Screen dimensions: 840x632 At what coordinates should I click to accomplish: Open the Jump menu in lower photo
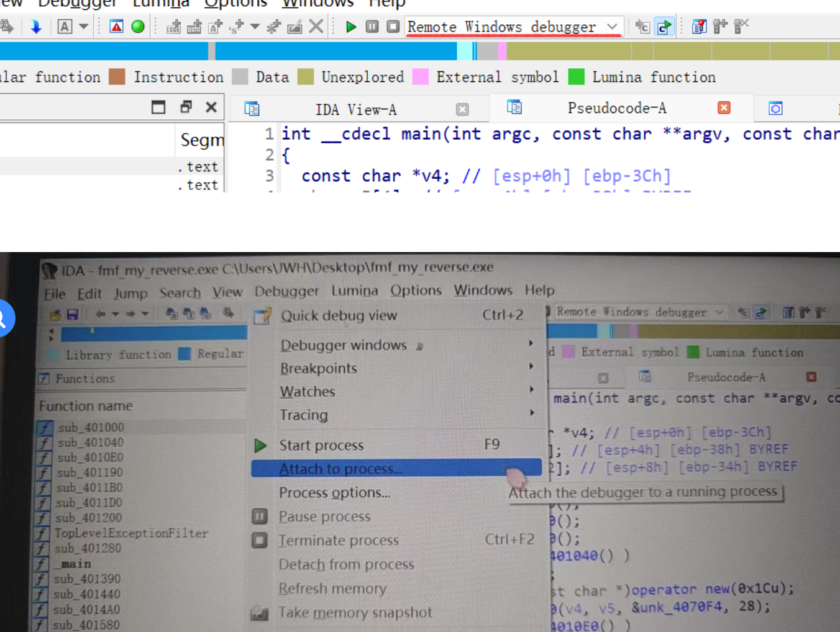pyautogui.click(x=130, y=293)
